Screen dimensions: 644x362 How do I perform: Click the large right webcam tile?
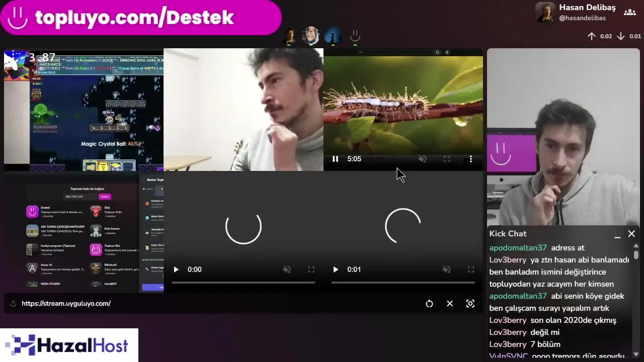[x=563, y=137]
